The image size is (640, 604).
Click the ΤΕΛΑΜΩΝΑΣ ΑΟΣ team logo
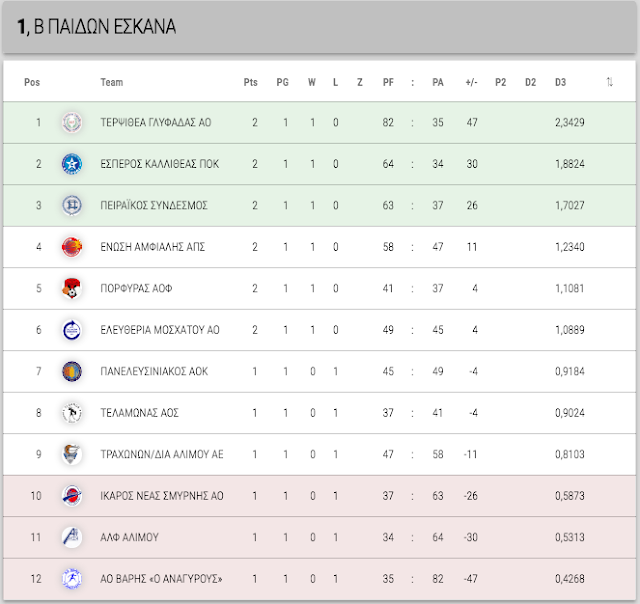click(72, 413)
